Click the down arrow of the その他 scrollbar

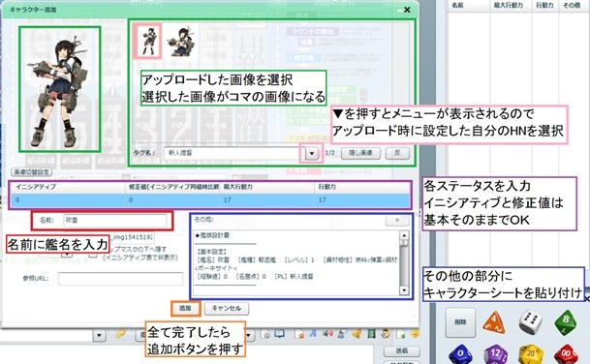(x=404, y=290)
